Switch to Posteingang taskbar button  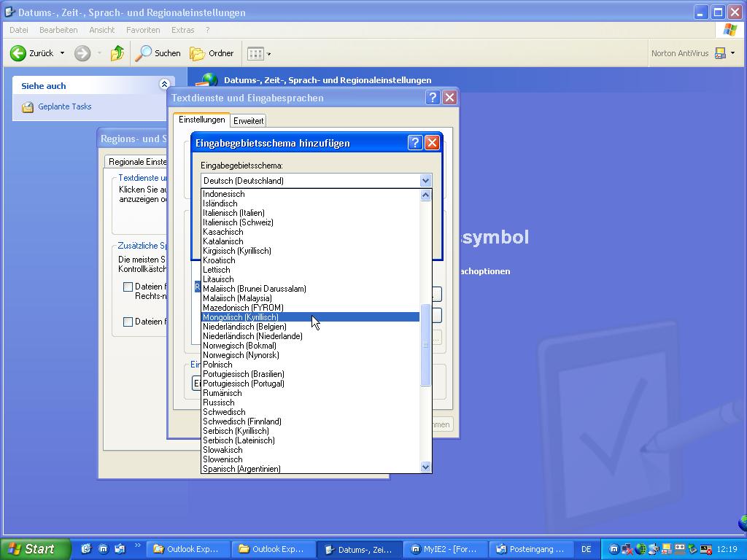click(531, 549)
